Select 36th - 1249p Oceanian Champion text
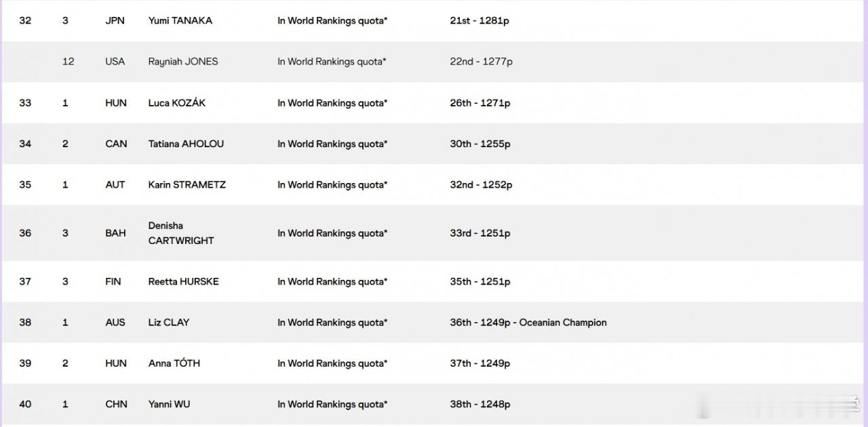The height and width of the screenshot is (427, 868). coord(528,323)
